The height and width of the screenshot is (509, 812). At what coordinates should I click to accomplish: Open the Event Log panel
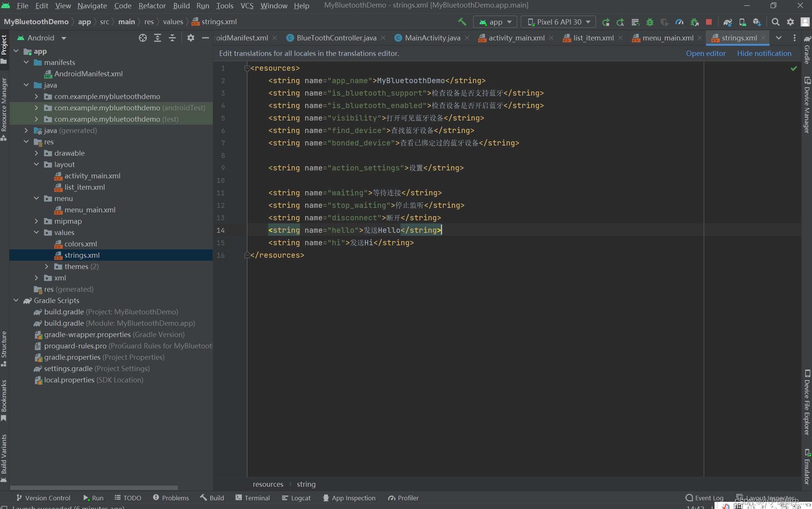[x=704, y=498]
